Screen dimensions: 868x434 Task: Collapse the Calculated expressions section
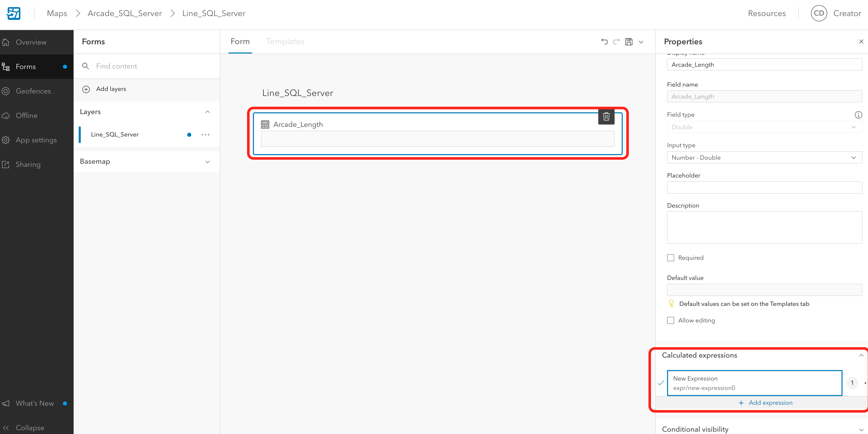tap(861, 356)
